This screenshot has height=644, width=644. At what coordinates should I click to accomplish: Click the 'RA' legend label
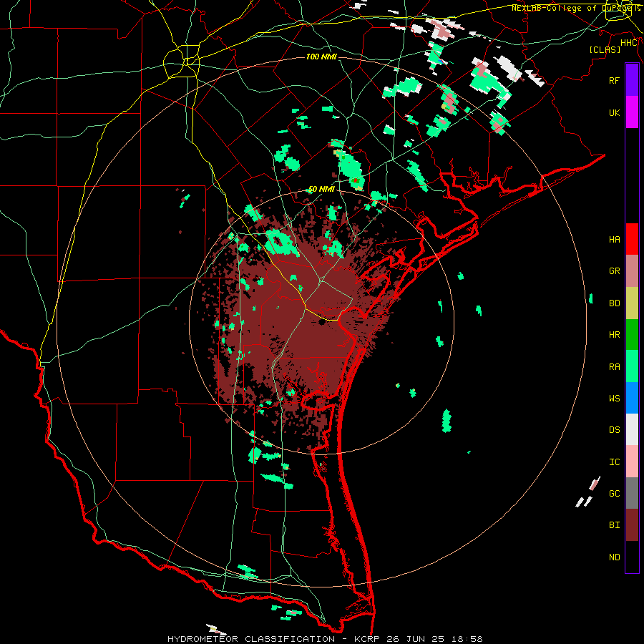[614, 367]
